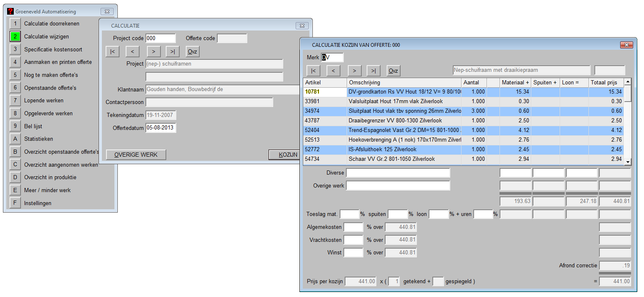Open menu item 9 Bel lijst
Screen dimensions: 644x297
click(x=15, y=126)
